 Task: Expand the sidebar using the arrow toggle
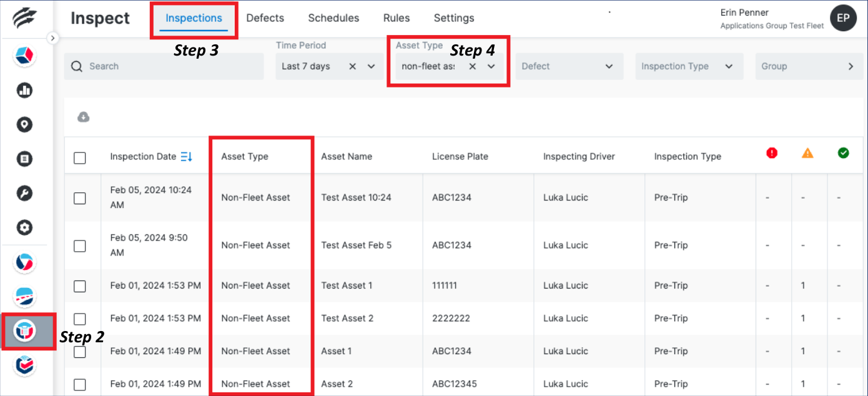53,38
